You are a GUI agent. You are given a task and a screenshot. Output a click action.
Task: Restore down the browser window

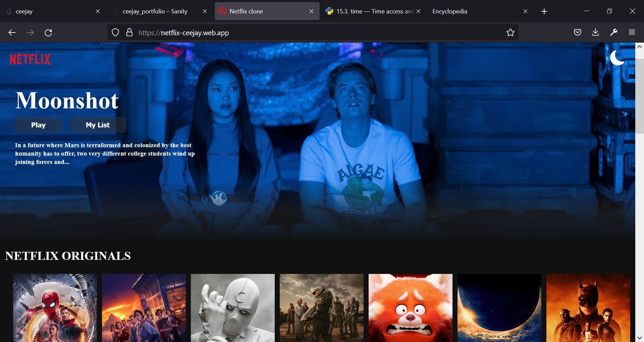(609, 11)
